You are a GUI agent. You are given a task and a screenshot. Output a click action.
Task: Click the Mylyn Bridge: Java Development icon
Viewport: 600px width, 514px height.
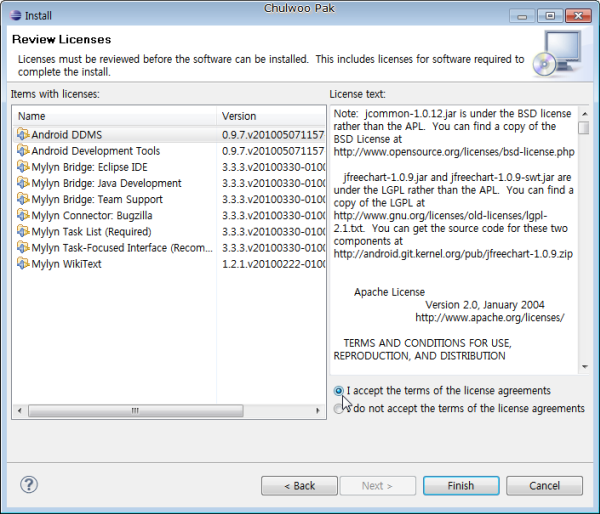tap(23, 183)
